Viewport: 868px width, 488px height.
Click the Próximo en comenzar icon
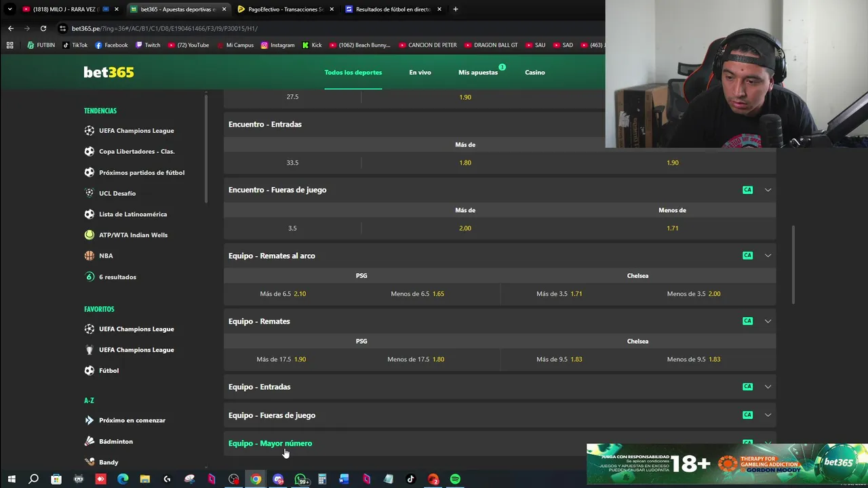pyautogui.click(x=90, y=420)
